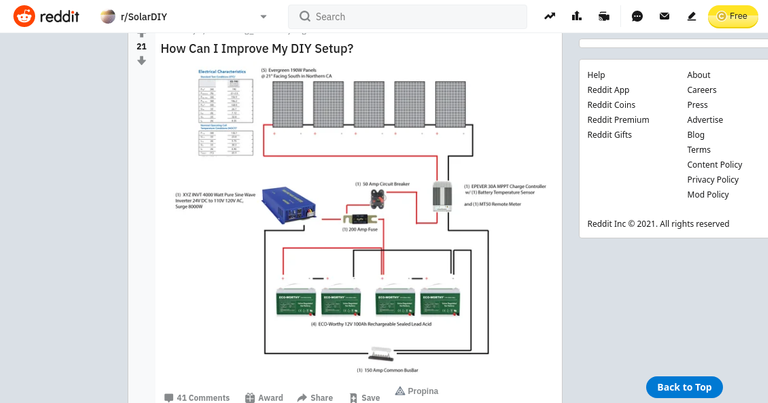
Task: Click the comments speech bubble icon
Action: tap(168, 398)
